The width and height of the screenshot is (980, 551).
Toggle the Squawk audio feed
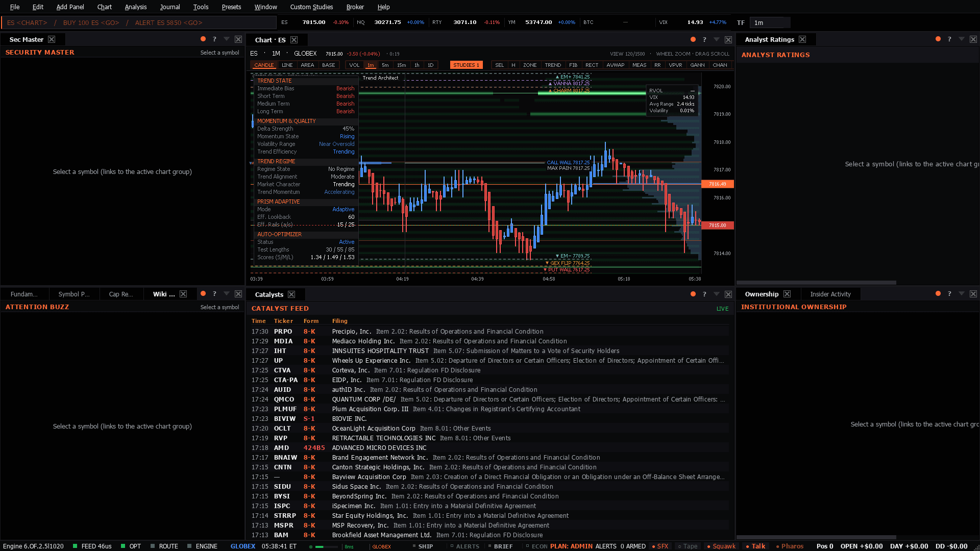tap(721, 546)
